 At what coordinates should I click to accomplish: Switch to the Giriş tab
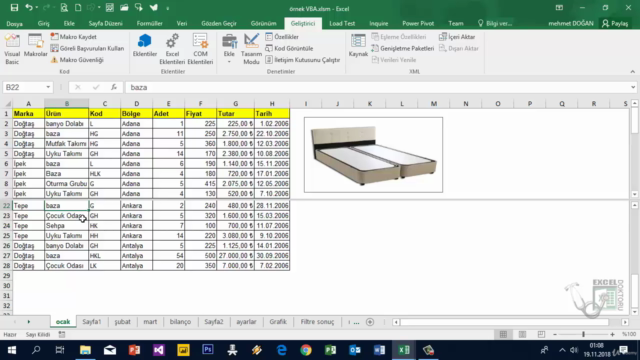point(44,24)
